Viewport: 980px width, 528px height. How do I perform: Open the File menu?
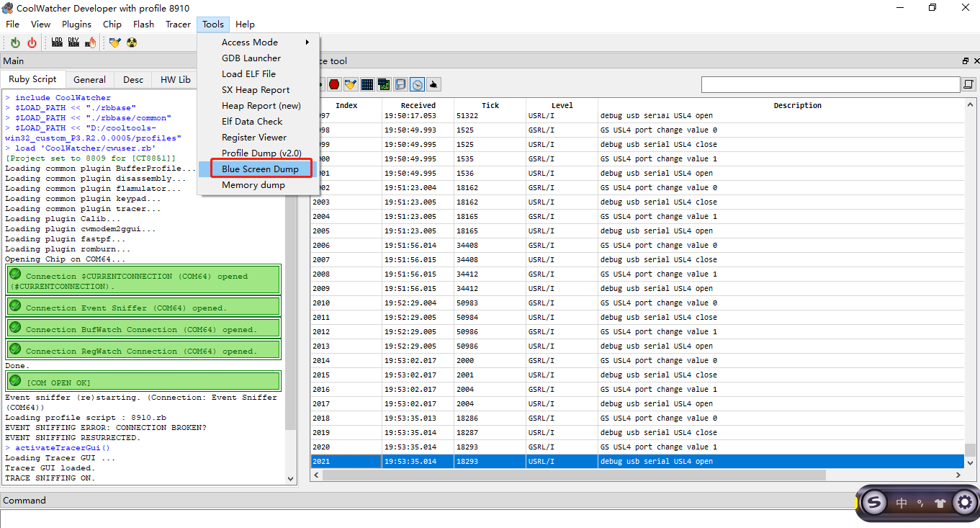click(x=13, y=24)
